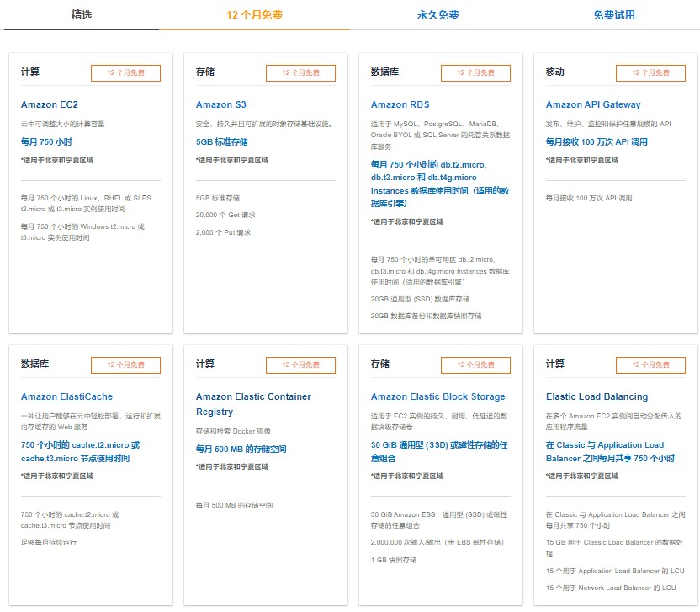The width and height of the screenshot is (700, 612).
Task: Click 20GB 数据库备份和数据库快照存储 text
Action: tap(426, 316)
